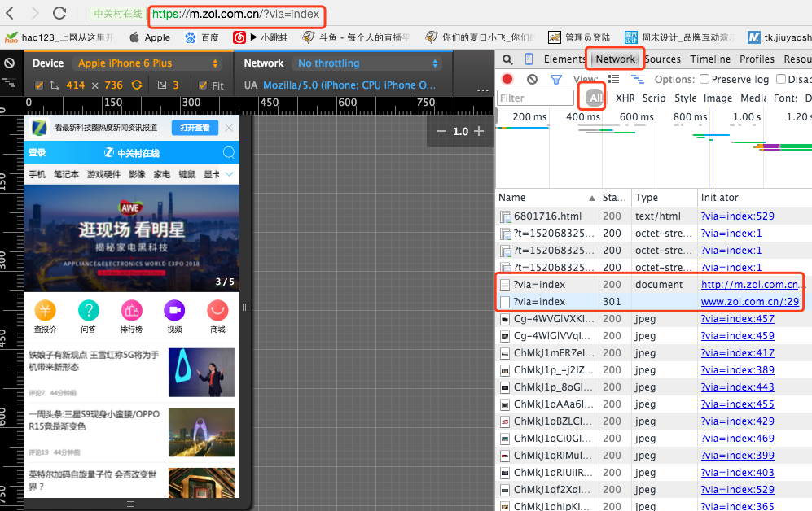
Task: Open the 管理员登陆 bookmark
Action: coord(580,37)
